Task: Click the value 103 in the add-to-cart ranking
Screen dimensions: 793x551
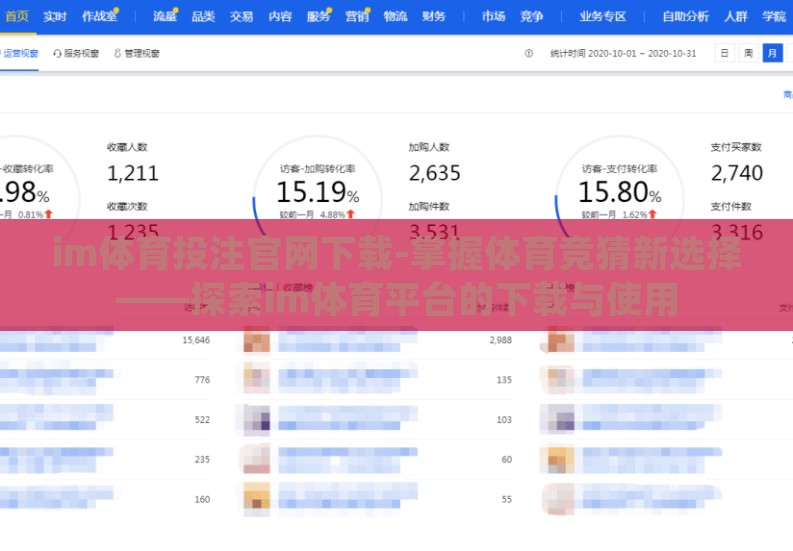Action: (x=504, y=419)
